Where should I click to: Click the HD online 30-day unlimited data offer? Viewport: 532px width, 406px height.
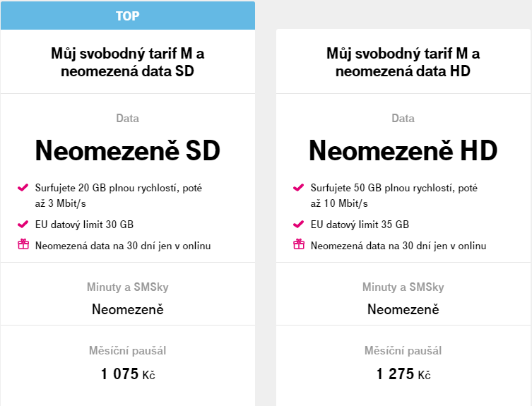coord(398,246)
